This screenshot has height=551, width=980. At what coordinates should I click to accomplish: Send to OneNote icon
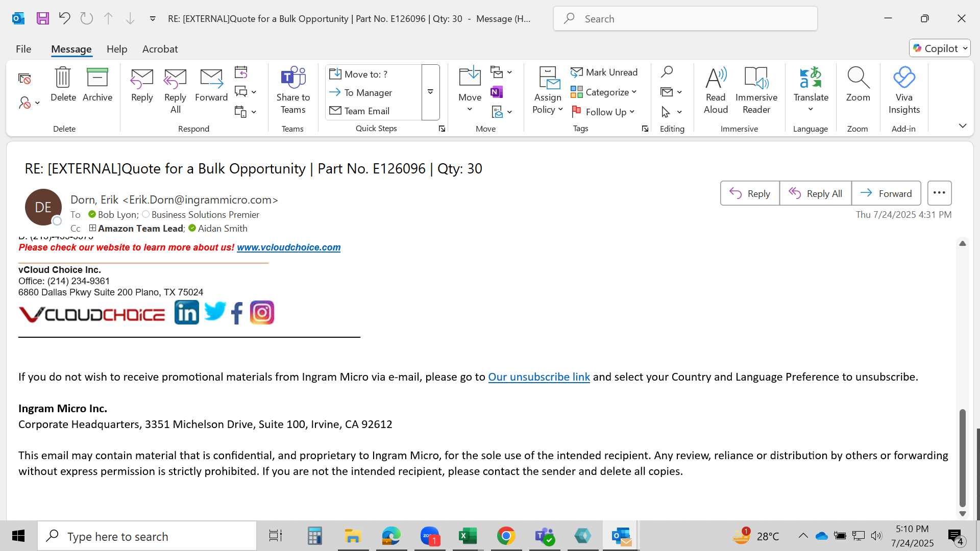pyautogui.click(x=497, y=92)
